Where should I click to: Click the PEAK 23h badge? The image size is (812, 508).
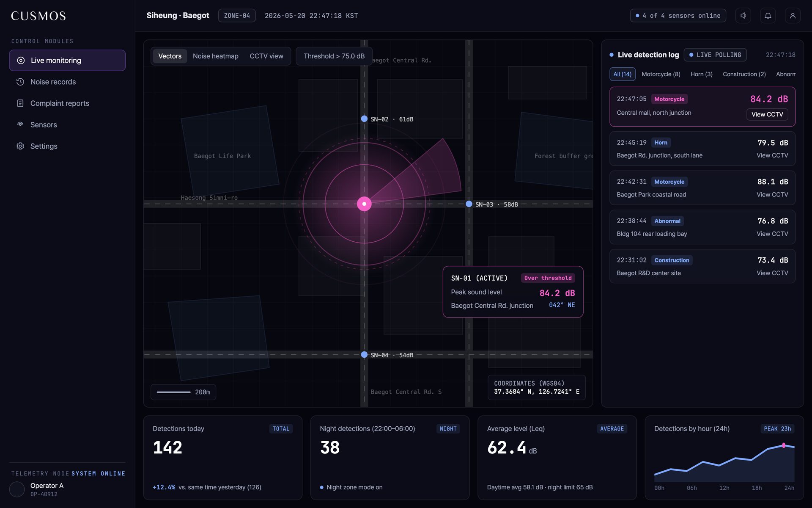point(777,429)
